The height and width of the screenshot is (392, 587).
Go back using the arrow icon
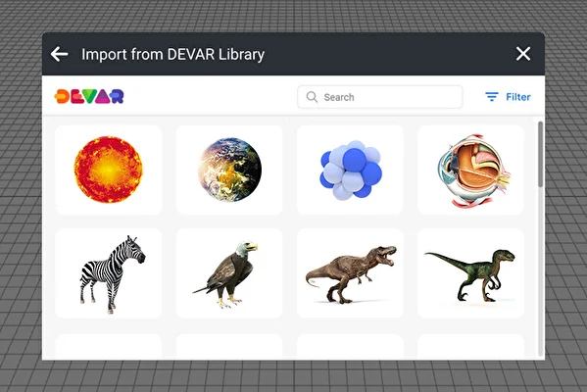click(x=59, y=54)
